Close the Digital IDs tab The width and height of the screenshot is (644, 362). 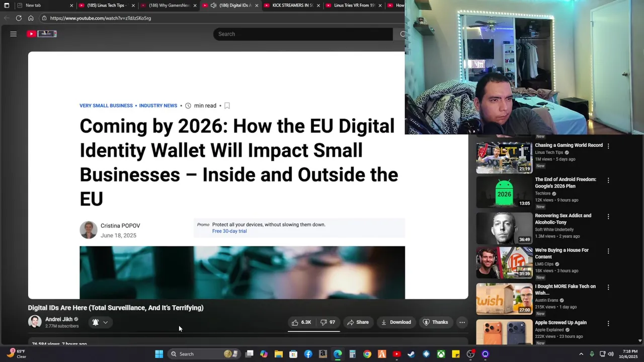257,6
